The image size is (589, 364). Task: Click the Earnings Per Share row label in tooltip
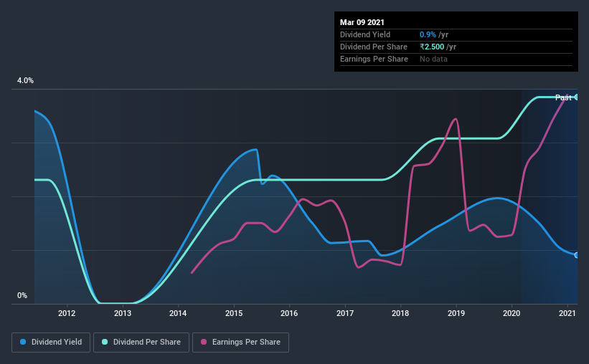pyautogui.click(x=374, y=59)
